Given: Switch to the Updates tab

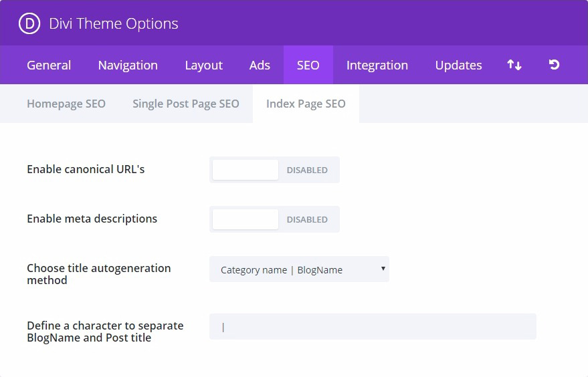Looking at the screenshot, I should pyautogui.click(x=459, y=66).
